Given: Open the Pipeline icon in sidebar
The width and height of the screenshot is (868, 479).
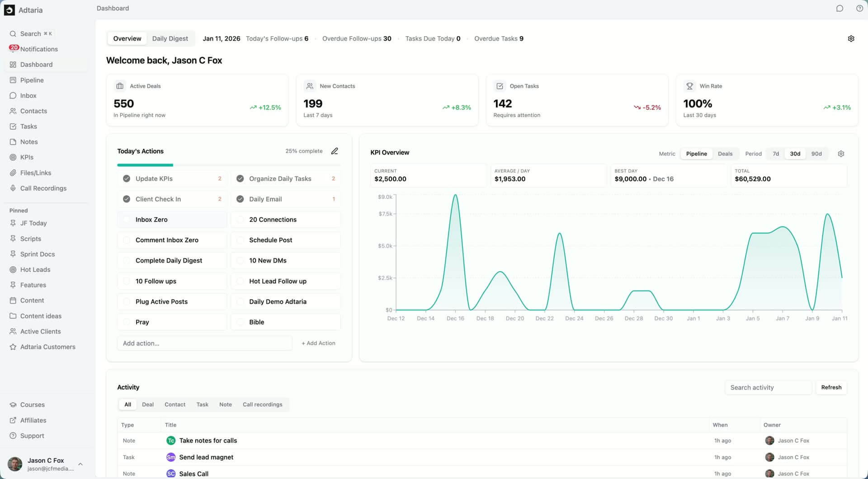Looking at the screenshot, I should pos(13,80).
